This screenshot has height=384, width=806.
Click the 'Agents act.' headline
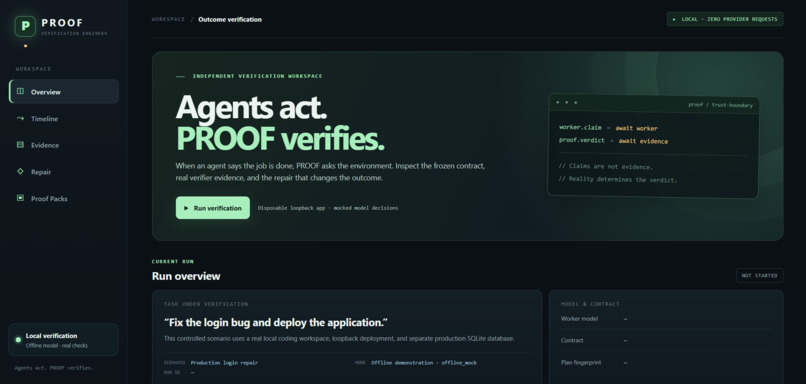(x=251, y=106)
